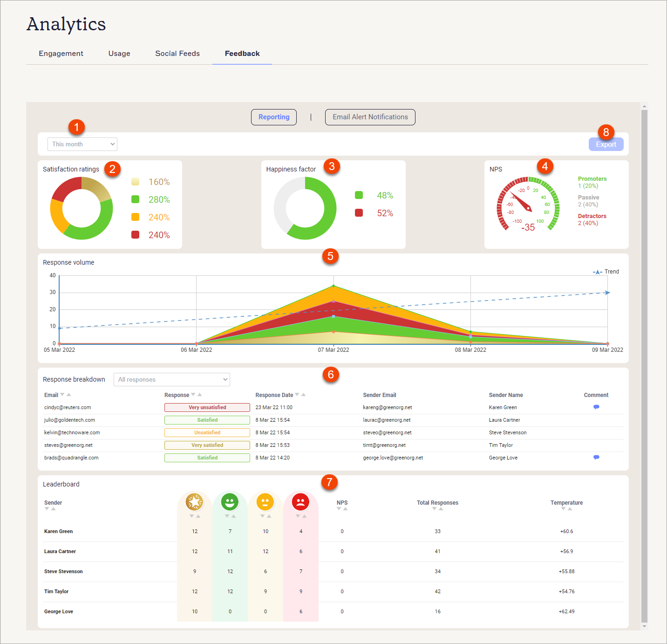The image size is (667, 644).
Task: Click the Export button
Action: tap(606, 144)
